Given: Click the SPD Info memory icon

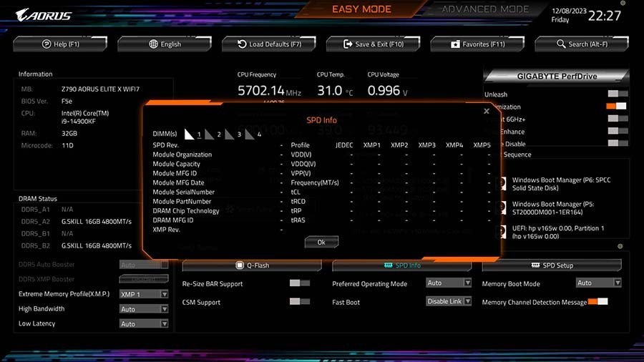Looking at the screenshot, I should click(388, 265).
